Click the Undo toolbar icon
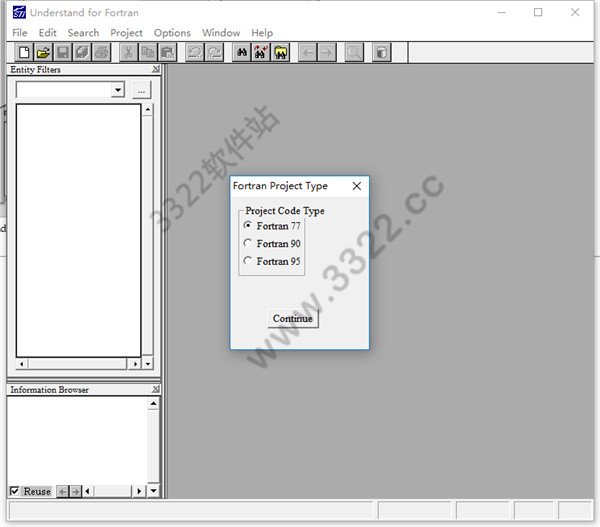The image size is (600, 527). click(x=195, y=52)
